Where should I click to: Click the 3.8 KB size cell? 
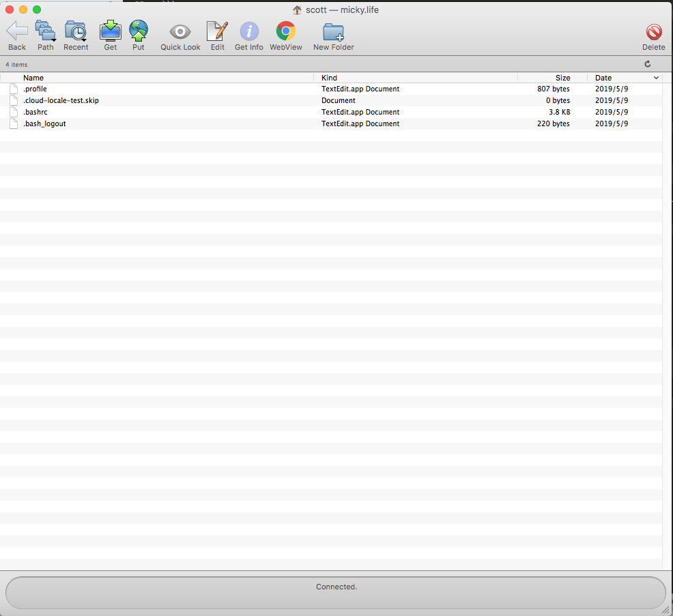click(559, 112)
